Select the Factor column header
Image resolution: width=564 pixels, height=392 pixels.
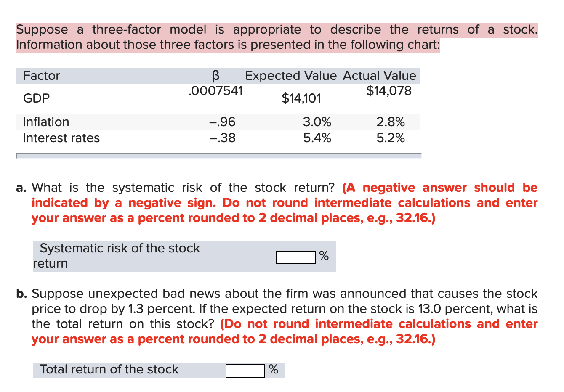click(41, 76)
